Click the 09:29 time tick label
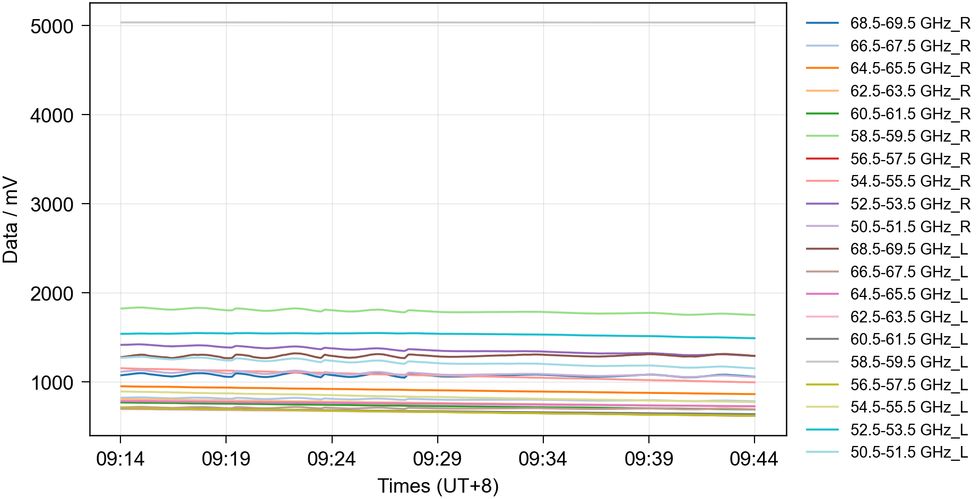The height and width of the screenshot is (499, 980). [x=437, y=459]
